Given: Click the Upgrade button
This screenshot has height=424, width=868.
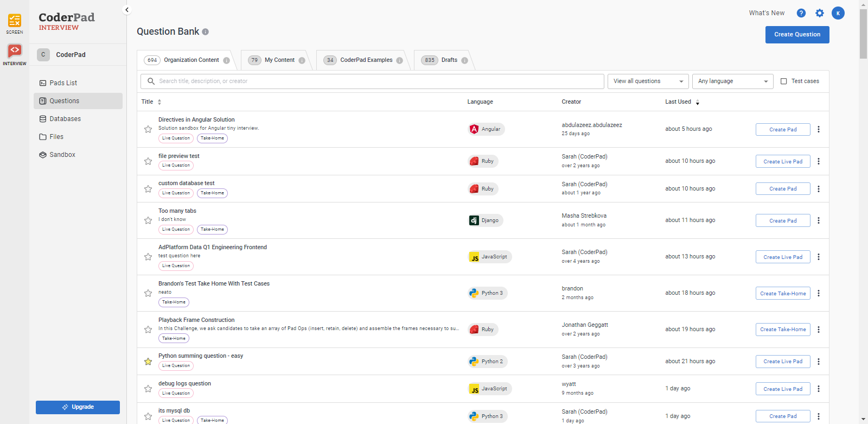Looking at the screenshot, I should pos(78,407).
